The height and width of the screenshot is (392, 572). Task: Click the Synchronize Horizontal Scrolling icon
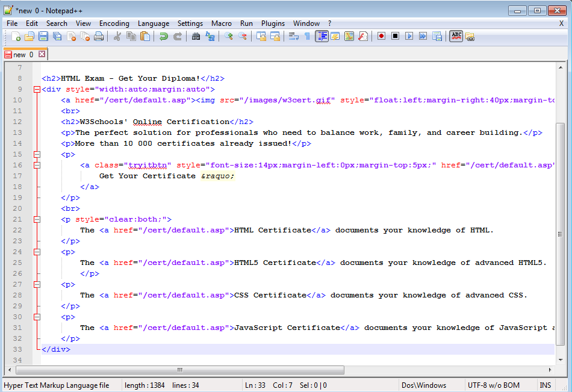[x=275, y=36]
